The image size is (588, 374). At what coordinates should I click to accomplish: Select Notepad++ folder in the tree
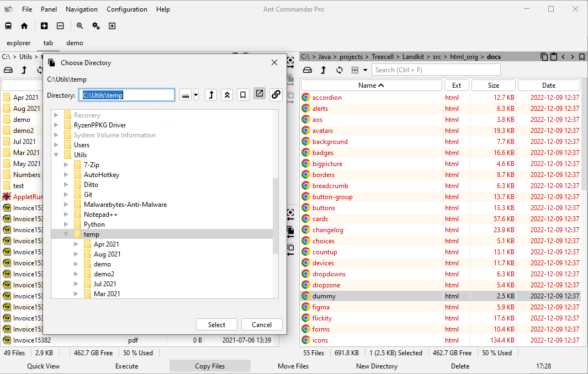pos(100,215)
